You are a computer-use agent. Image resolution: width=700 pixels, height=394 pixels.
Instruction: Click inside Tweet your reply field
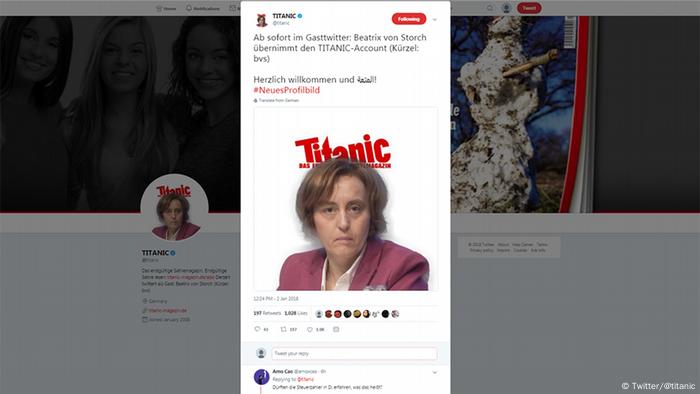coord(354,353)
